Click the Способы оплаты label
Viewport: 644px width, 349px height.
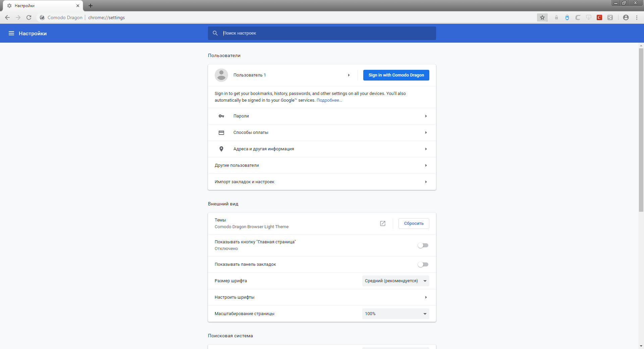251,133
